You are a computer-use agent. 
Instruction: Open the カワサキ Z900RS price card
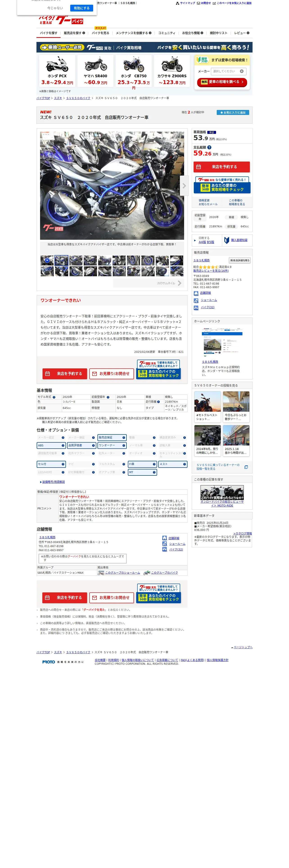coord(172,71)
